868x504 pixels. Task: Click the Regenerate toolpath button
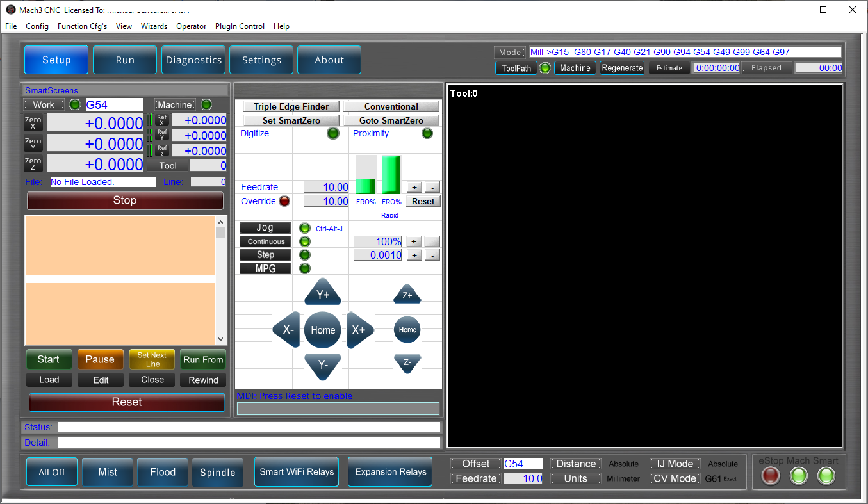pos(622,67)
